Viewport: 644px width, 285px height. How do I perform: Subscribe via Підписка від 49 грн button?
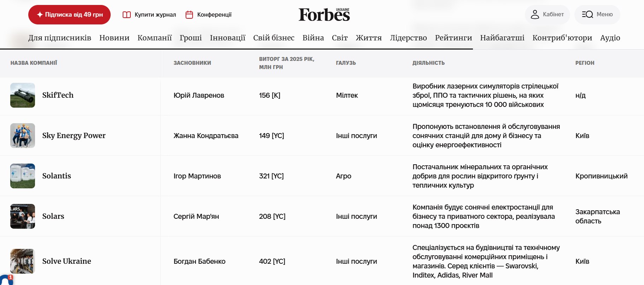pyautogui.click(x=69, y=15)
